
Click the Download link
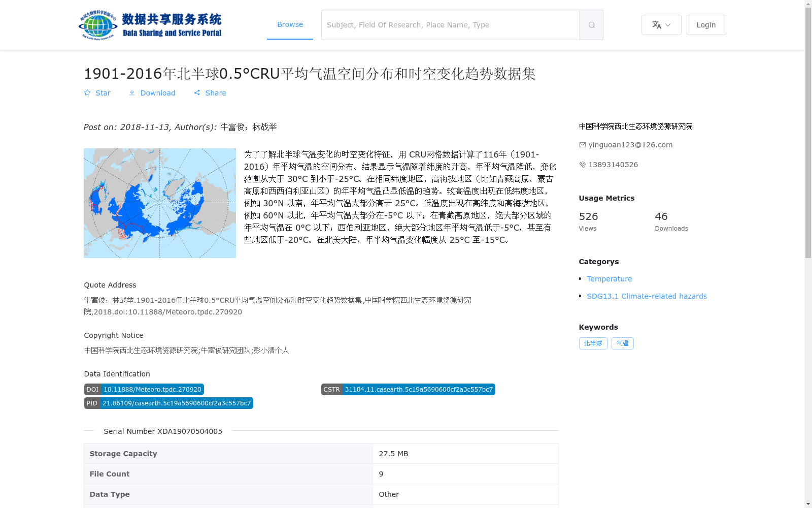coord(152,93)
